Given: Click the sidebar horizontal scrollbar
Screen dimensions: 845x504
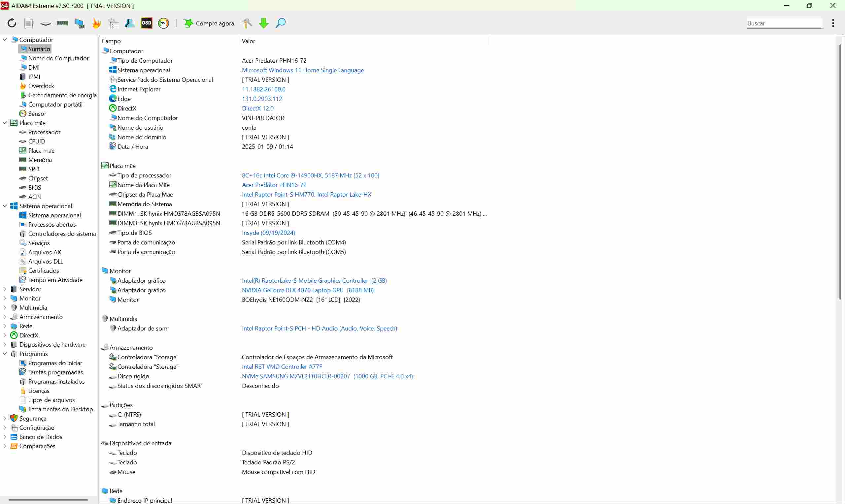Looking at the screenshot, I should click(x=48, y=500).
